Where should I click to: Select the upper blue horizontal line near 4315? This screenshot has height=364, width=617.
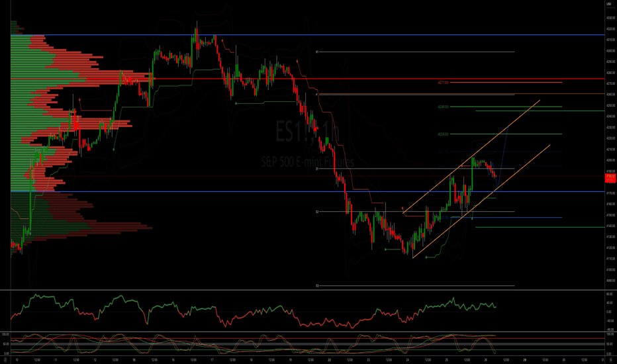[x=307, y=35]
